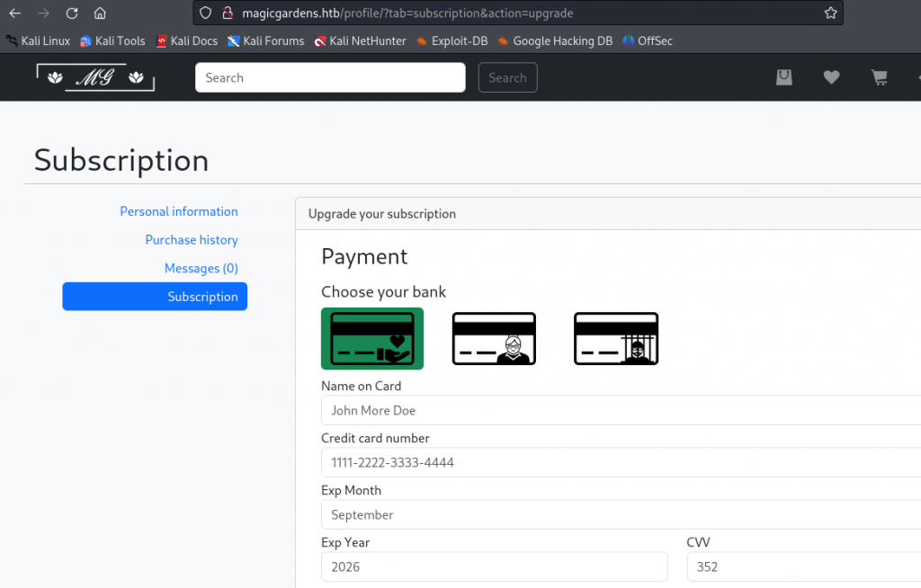
Task: Open the Kali Docs bookmark
Action: [x=187, y=41]
